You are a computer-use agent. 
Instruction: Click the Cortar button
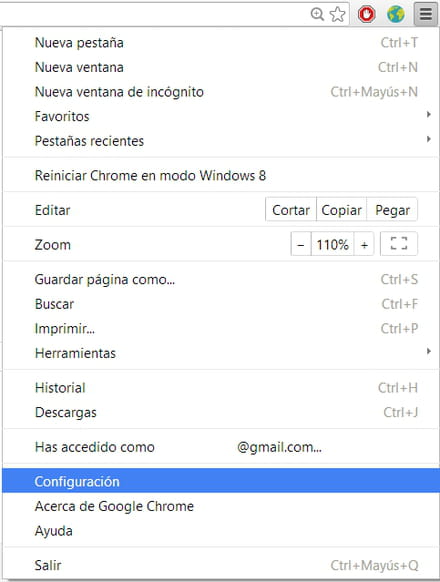291,210
